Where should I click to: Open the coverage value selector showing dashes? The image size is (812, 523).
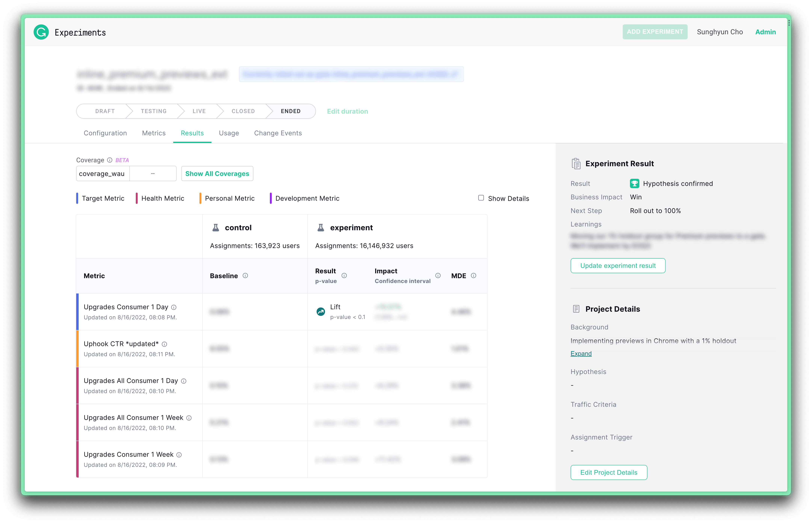coord(153,174)
